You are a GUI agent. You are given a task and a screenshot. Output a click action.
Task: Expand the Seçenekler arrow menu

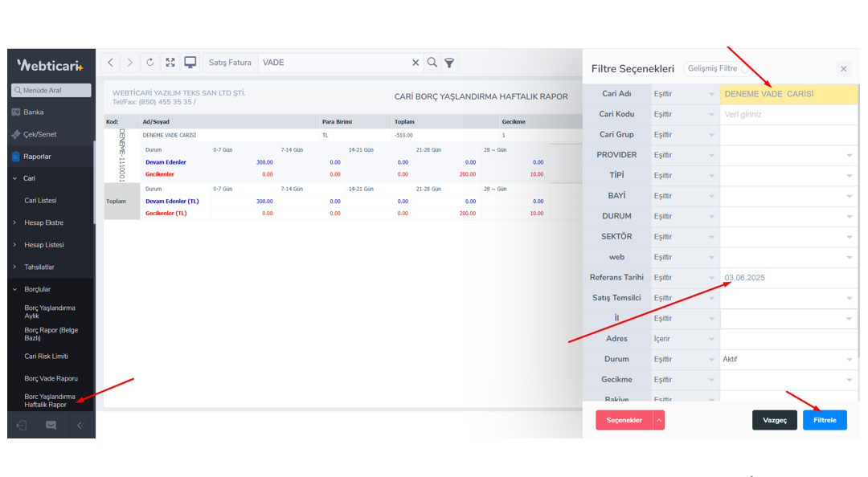point(659,420)
